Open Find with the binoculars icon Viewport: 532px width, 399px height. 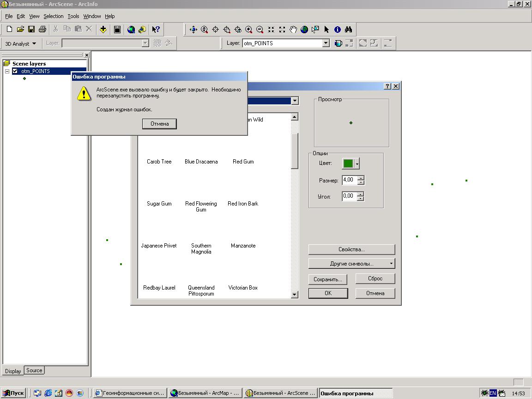coord(349,30)
